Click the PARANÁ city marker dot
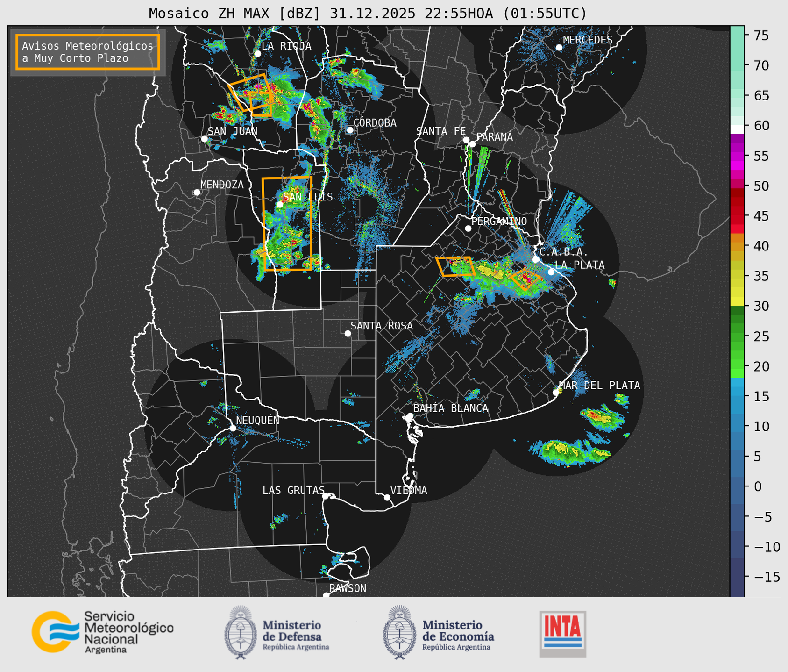788x672 pixels. [x=472, y=144]
